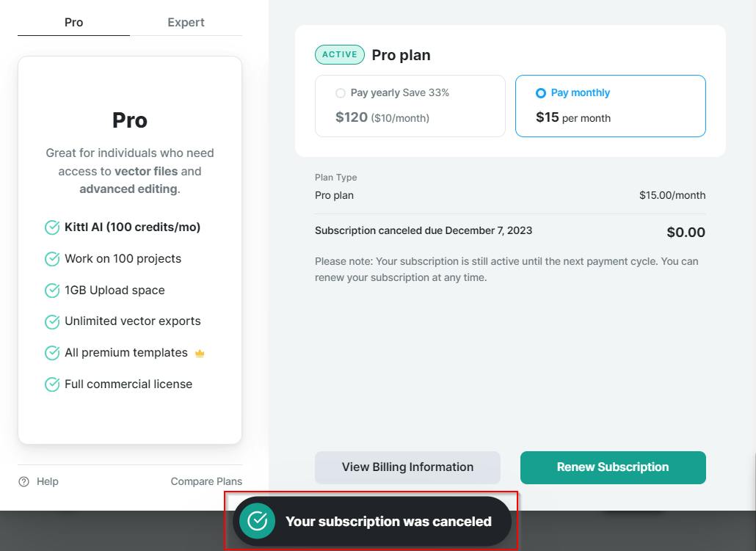The image size is (756, 551).
Task: Click the checkmark icon for 1GB Upload space
Action: pyautogui.click(x=52, y=291)
